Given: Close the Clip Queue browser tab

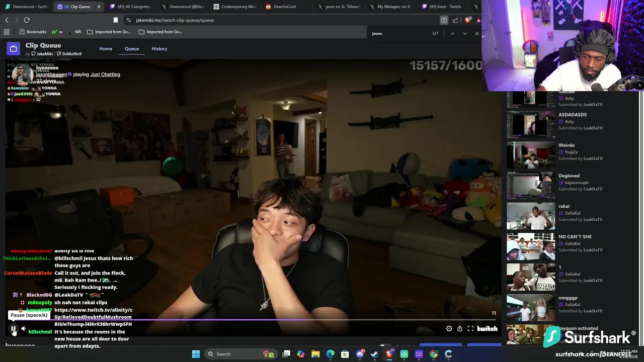Looking at the screenshot, I should [99, 7].
